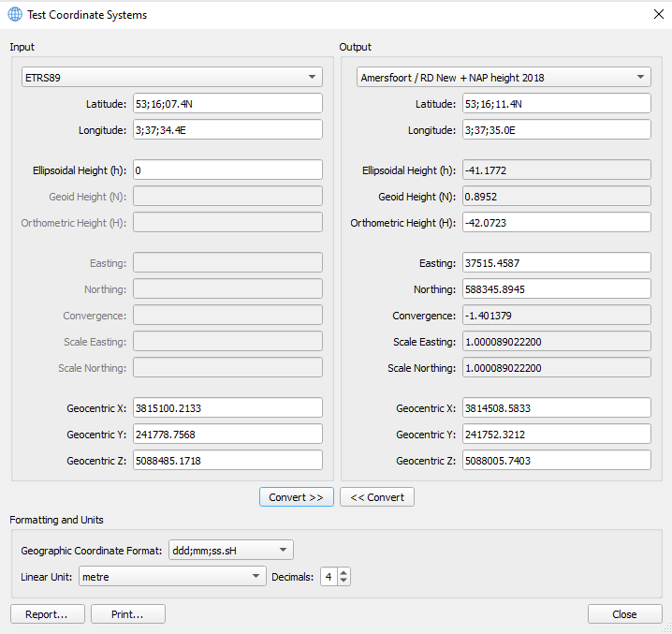Image resolution: width=672 pixels, height=634 pixels.
Task: Click the Close button at bottom right
Action: [624, 614]
